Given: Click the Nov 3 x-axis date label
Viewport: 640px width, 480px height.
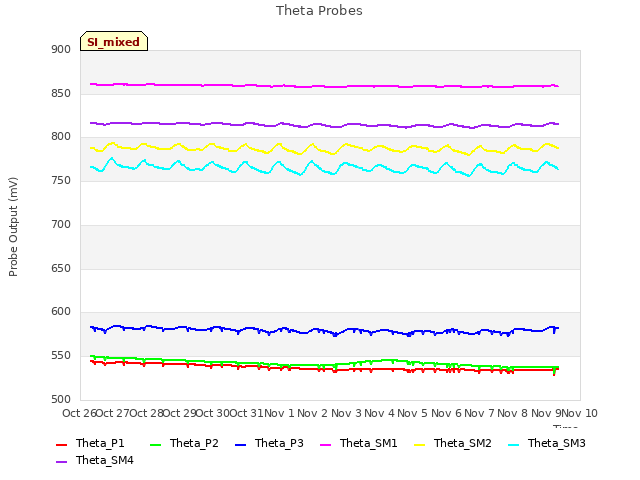Looking at the screenshot, I should point(346,413).
